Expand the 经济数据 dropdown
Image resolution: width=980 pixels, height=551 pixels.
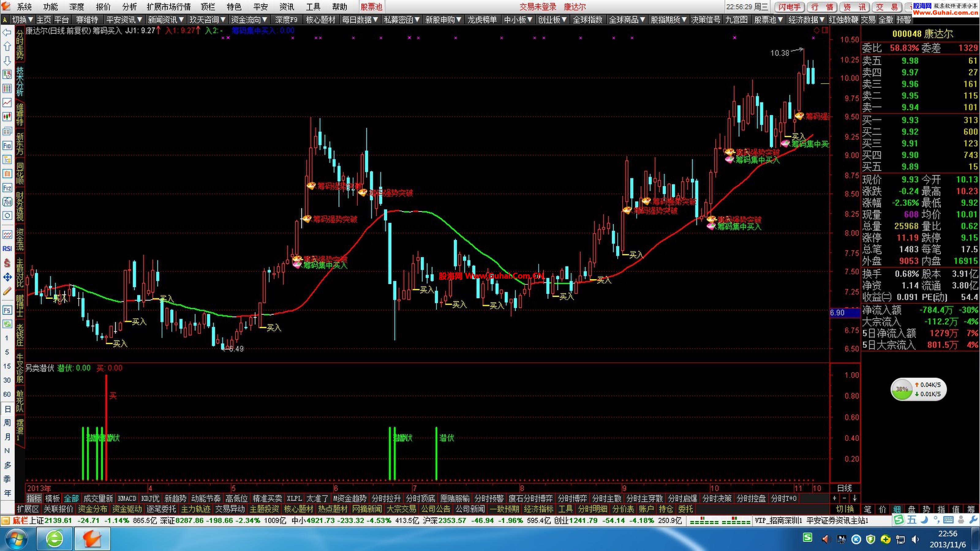tap(807, 19)
